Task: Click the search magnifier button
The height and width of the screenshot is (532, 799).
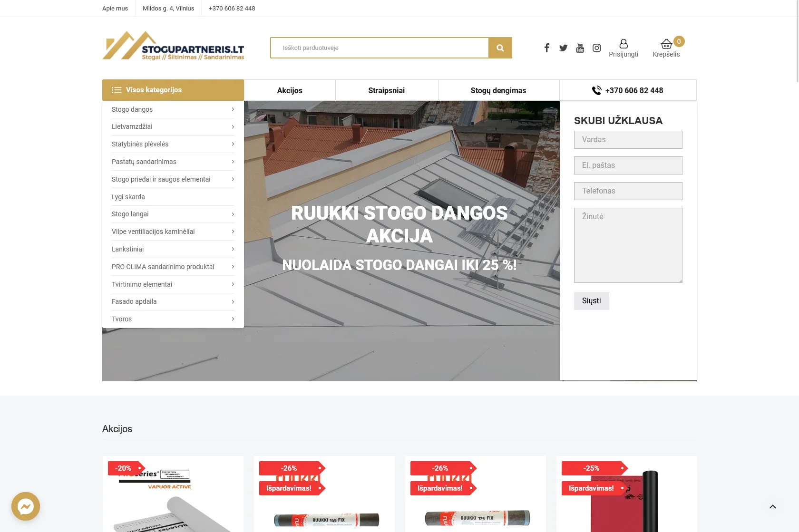Action: [500, 48]
